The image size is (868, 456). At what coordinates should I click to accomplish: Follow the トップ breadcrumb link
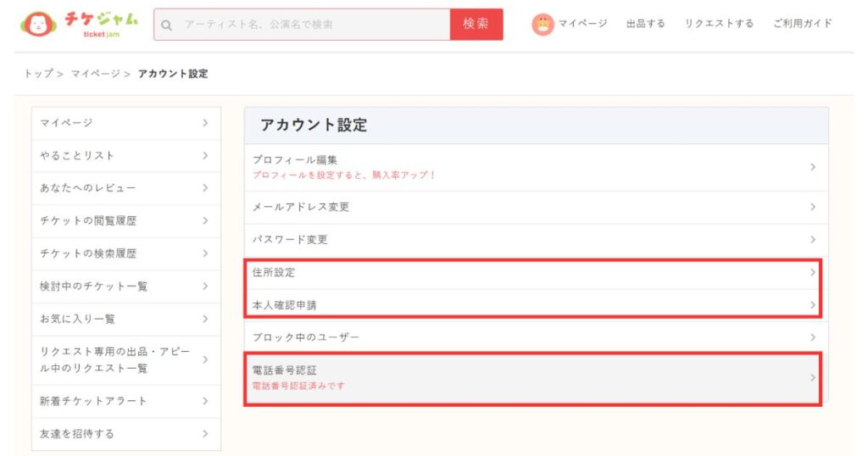click(39, 74)
